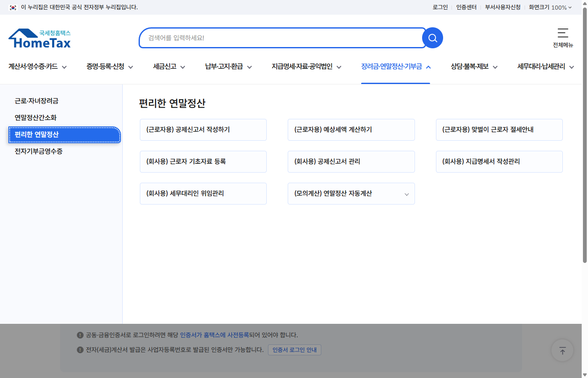Screen dimensions: 588x378
Task: Click the info icon next to 공동·금융인증서 notice
Action: 79,335
